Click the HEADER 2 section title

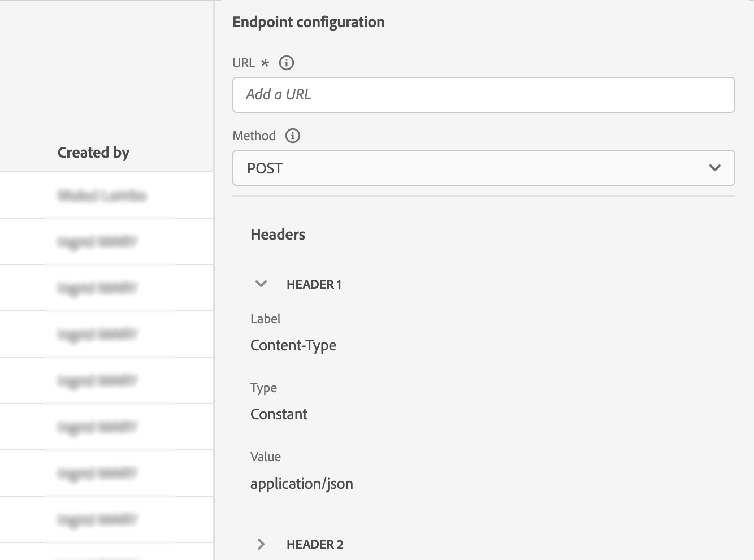coord(315,544)
